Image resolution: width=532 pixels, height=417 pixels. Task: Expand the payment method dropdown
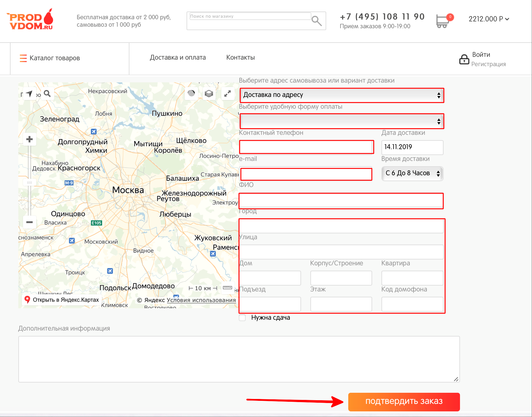tap(341, 121)
